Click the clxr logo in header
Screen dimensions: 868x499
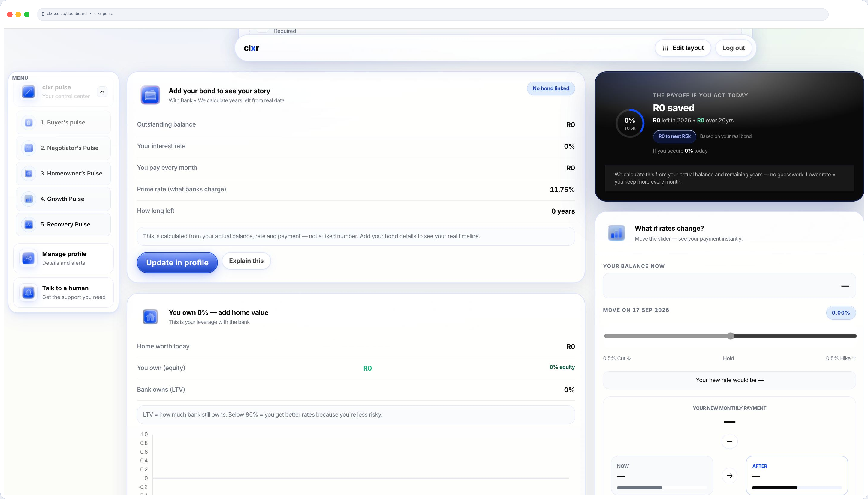252,48
